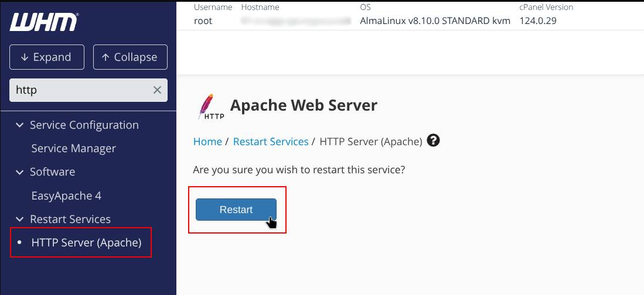Image resolution: width=644 pixels, height=295 pixels.
Task: Collapse the Restart Services section chevron
Action: (19, 219)
